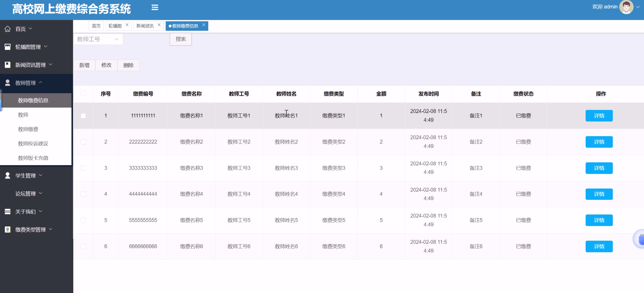Switch to the 首页 tab
644x293 pixels.
coord(96,26)
